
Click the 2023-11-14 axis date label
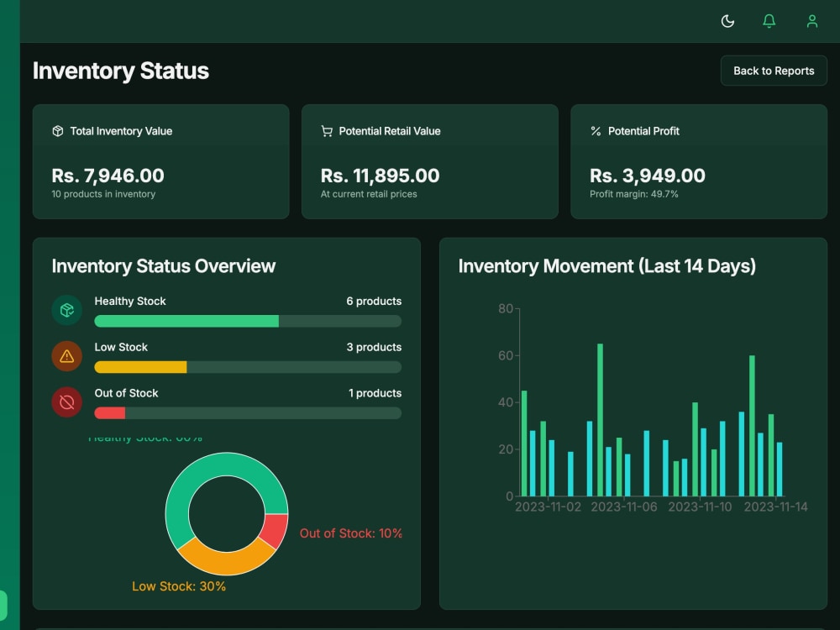click(775, 507)
